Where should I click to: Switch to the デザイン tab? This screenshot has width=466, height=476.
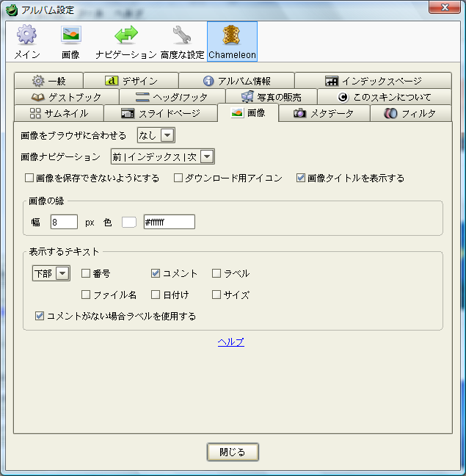coord(131,81)
